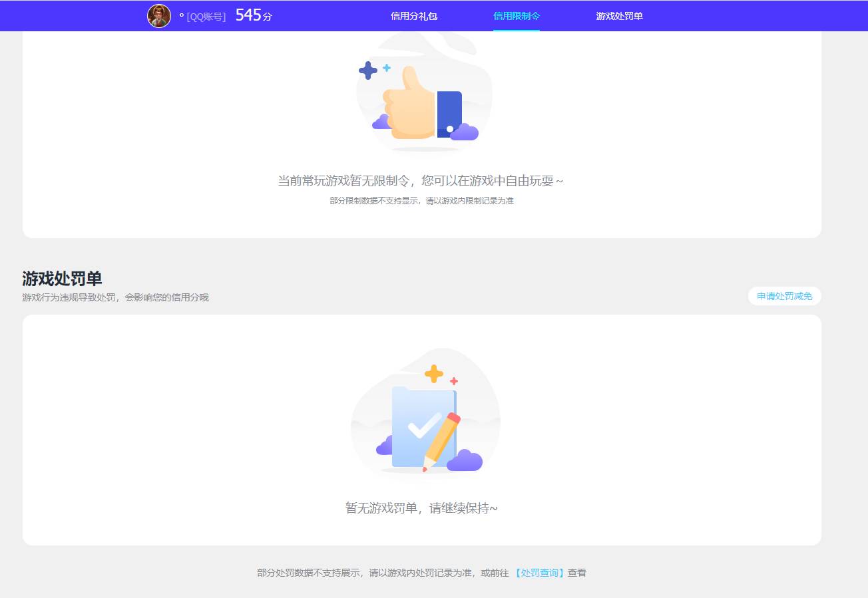Click the 游戏行为违规导致处罚 description text
Screen dimensions: 868x598
pyautogui.click(x=115, y=297)
